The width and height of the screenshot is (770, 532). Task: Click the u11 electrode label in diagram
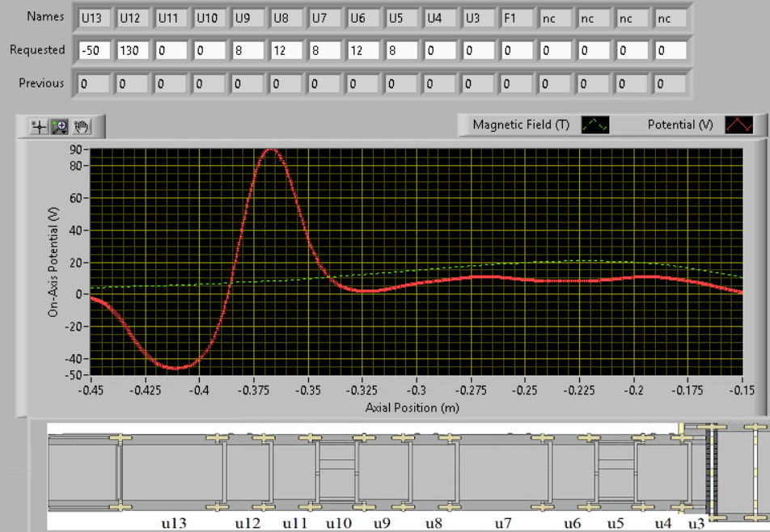point(294,523)
